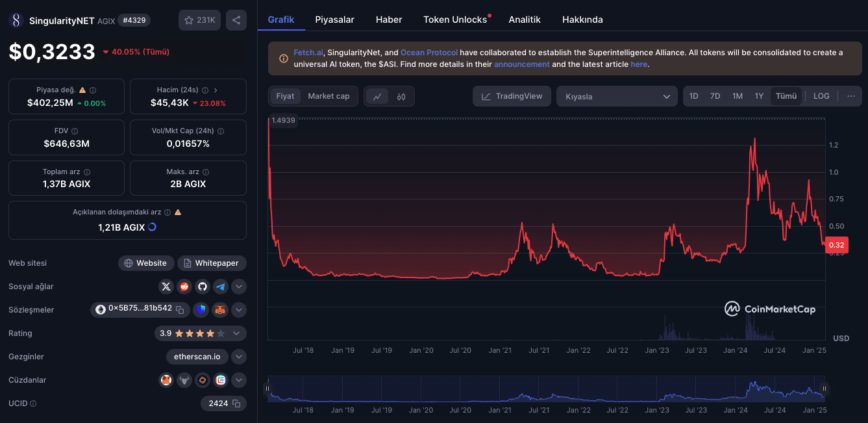Switch chart to Market cap view
This screenshot has height=423, width=868.
(329, 96)
